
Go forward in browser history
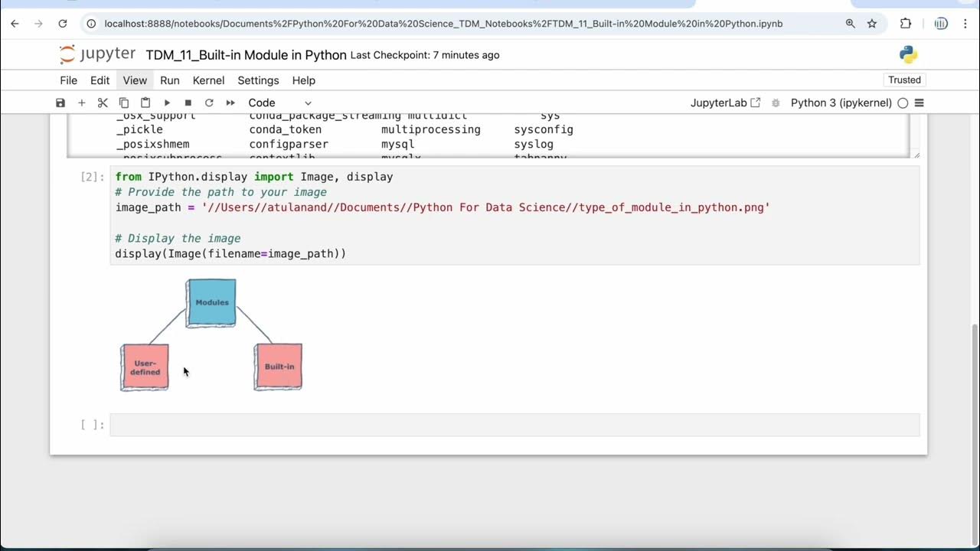tap(39, 24)
